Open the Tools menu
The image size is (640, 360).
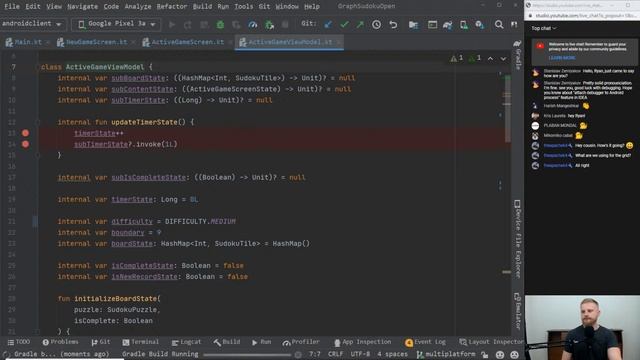point(243,7)
